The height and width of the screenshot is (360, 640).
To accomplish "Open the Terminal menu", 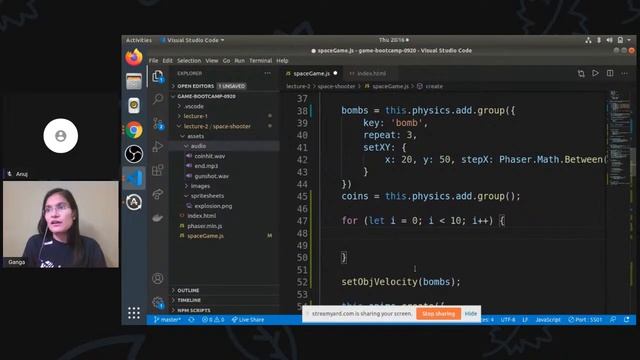I will [x=260, y=60].
